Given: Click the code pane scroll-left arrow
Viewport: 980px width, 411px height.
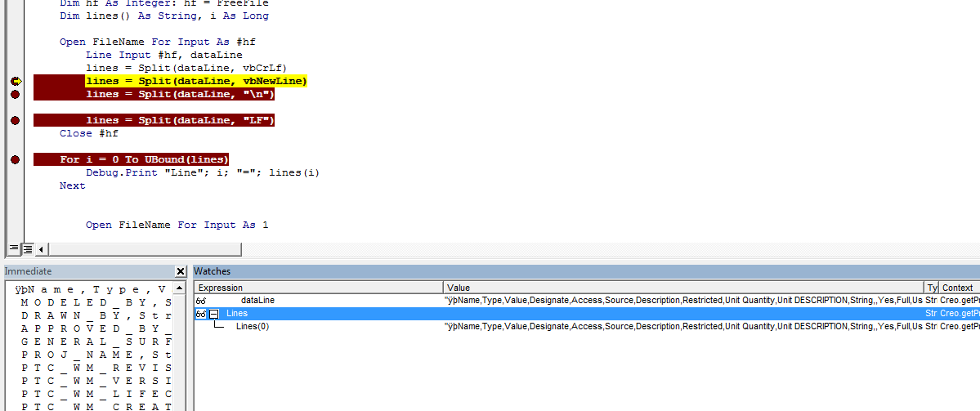Looking at the screenshot, I should click(41, 249).
